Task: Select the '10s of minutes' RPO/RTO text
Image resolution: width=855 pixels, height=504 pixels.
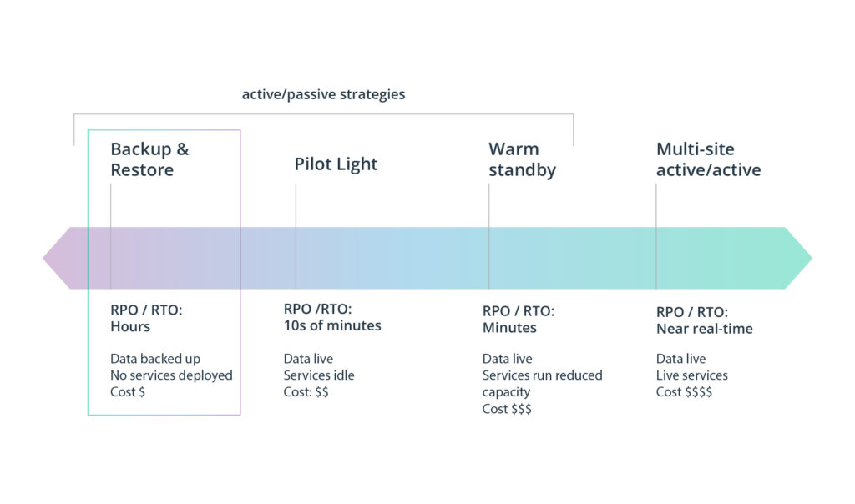Action: [x=332, y=325]
